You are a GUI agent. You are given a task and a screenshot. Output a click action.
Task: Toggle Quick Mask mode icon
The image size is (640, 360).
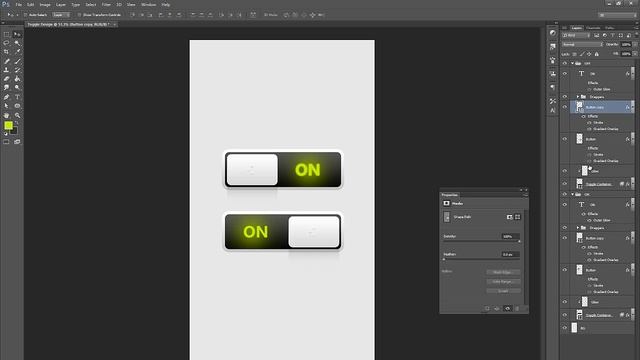(7, 142)
